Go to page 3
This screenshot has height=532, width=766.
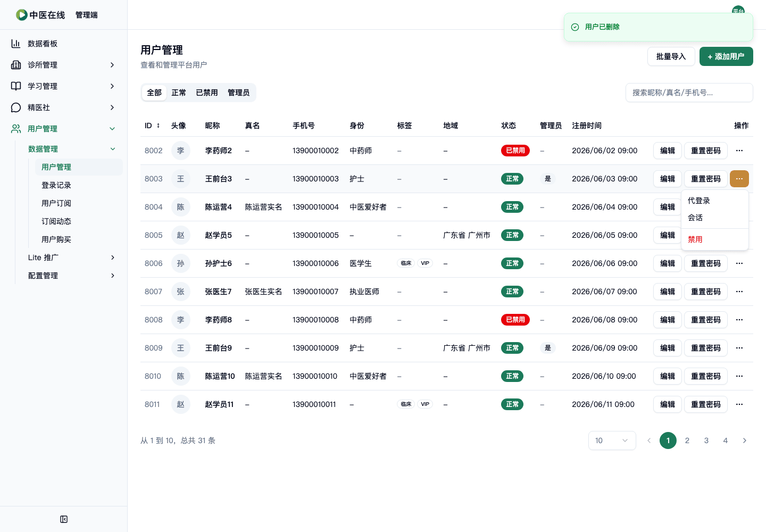(x=706, y=440)
